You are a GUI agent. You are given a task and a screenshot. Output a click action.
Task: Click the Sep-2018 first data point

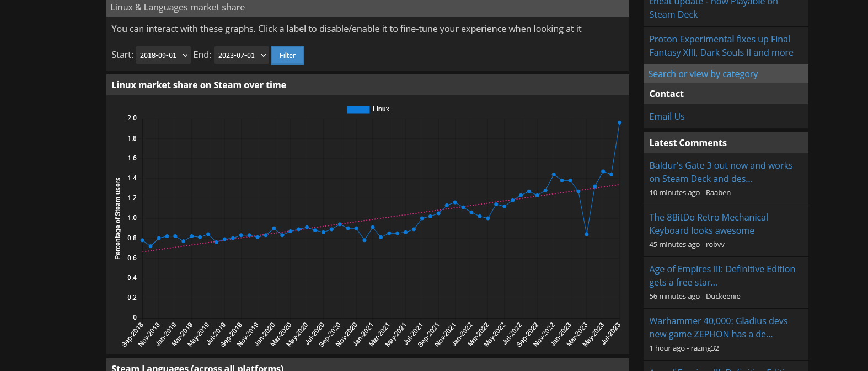(x=142, y=240)
